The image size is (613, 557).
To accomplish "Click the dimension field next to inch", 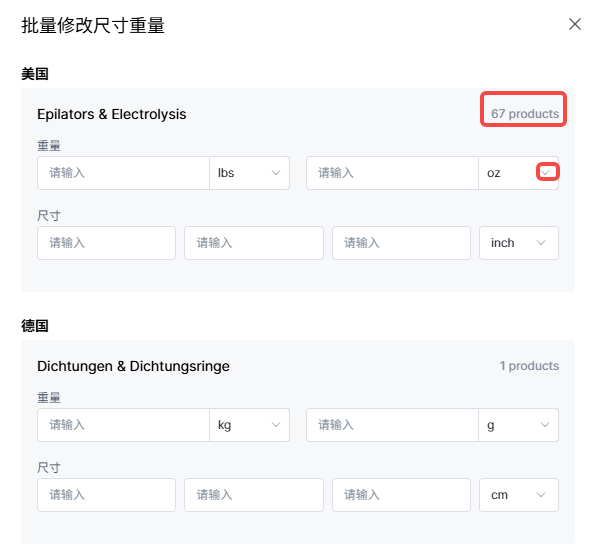I will [x=401, y=243].
